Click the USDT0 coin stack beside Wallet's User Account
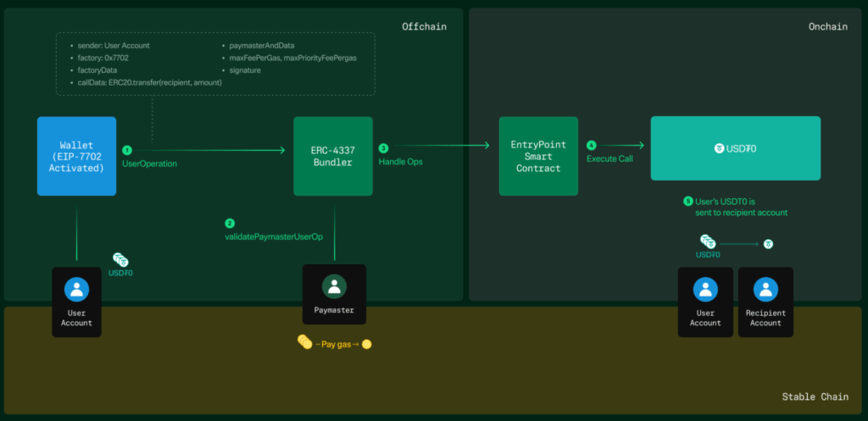 [120, 259]
